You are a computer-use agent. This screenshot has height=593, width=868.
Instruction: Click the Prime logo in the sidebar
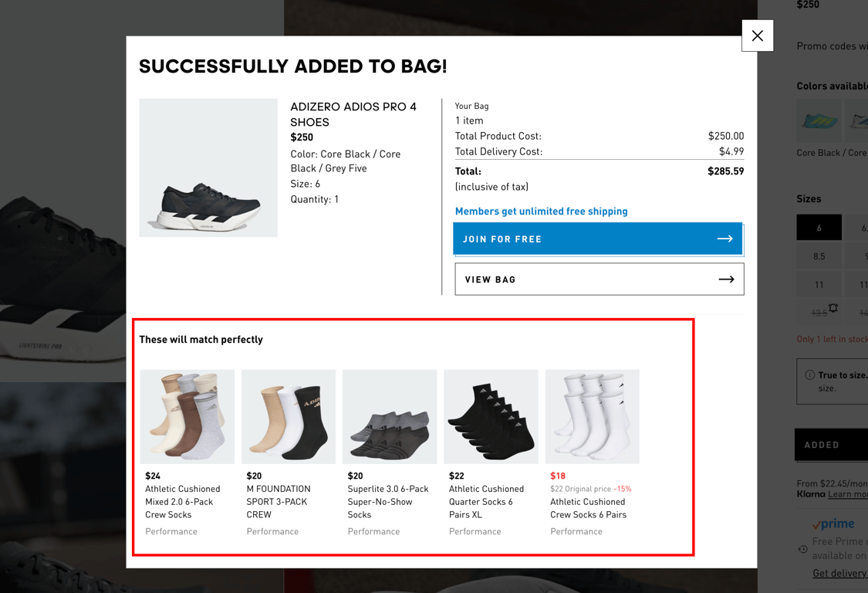(833, 523)
